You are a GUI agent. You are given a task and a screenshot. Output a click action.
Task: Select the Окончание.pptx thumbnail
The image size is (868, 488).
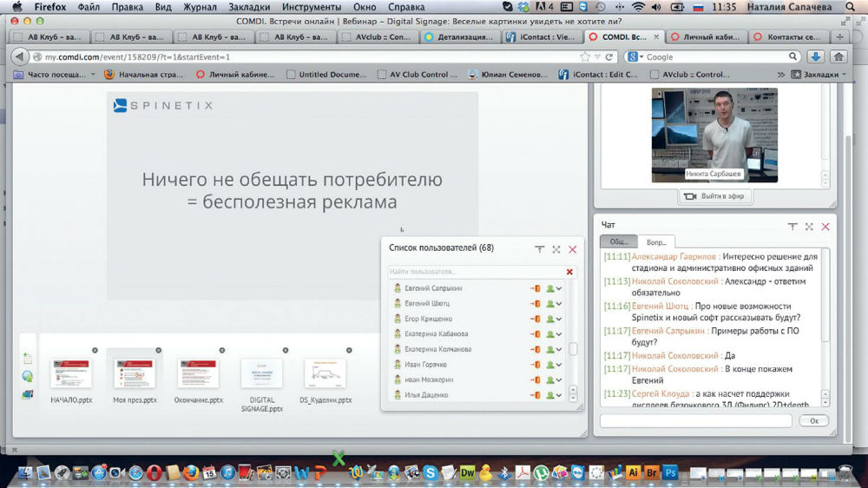pyautogui.click(x=198, y=374)
